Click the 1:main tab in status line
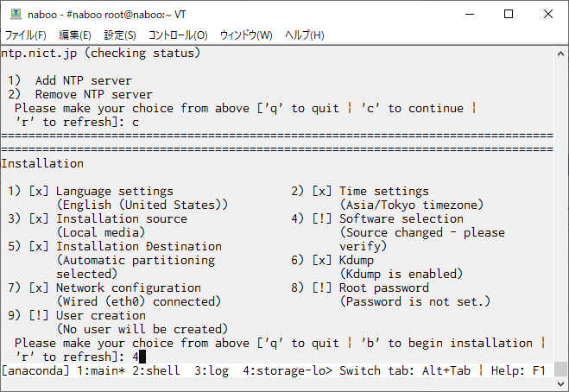569x392 pixels. click(101, 370)
